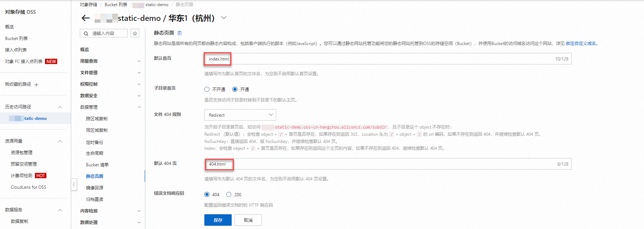Open 镜像回源 menu item
The height and width of the screenshot is (229, 644).
tap(95, 188)
